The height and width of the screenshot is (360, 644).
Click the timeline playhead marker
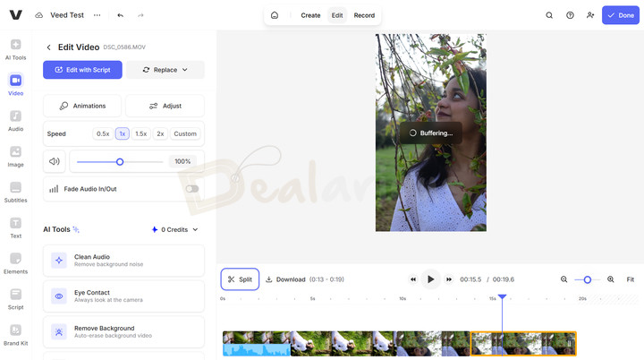(502, 296)
